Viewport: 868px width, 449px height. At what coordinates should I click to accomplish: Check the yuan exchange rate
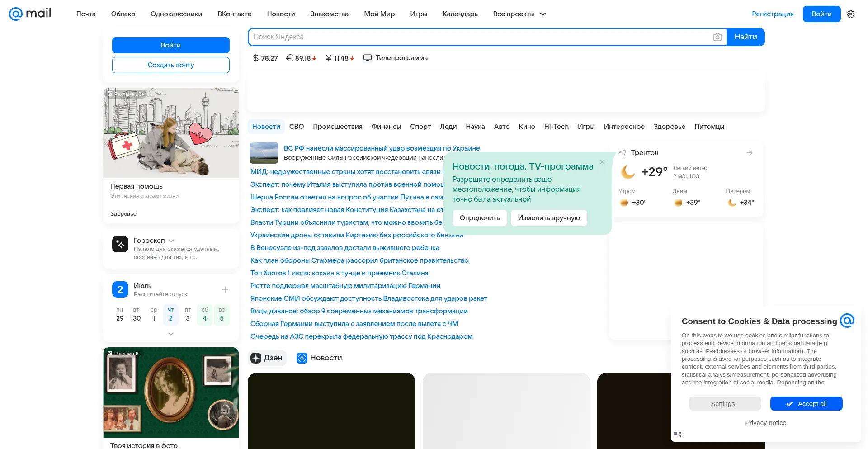(x=340, y=58)
